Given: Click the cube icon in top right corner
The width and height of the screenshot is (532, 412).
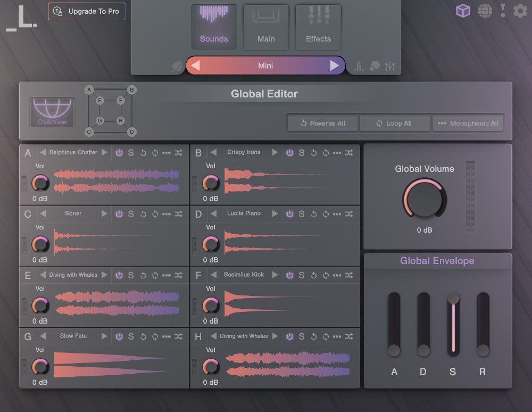Looking at the screenshot, I should [x=463, y=10].
